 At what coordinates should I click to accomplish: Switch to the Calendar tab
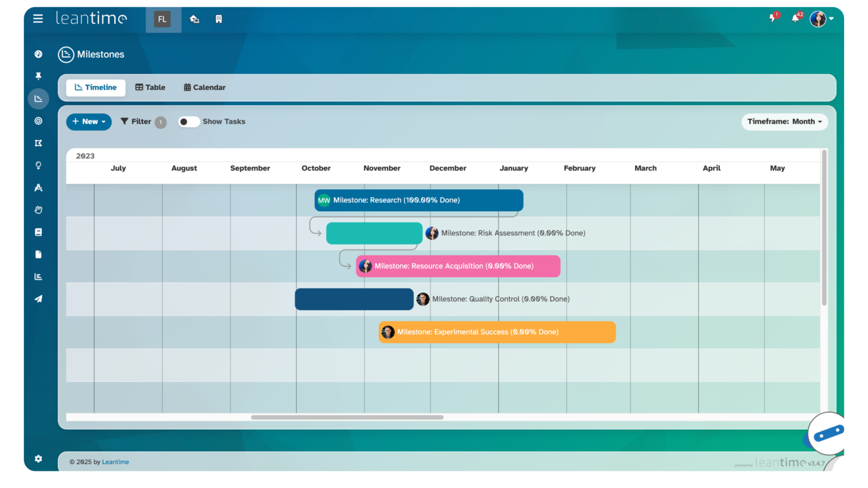pyautogui.click(x=204, y=87)
